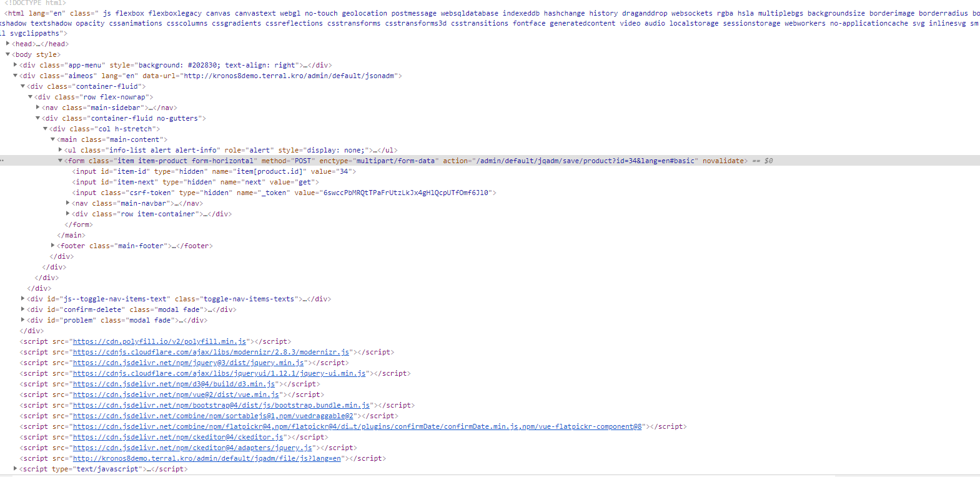Open the jquery-ui.min.js script link
This screenshot has width=980, height=477.
[219, 373]
